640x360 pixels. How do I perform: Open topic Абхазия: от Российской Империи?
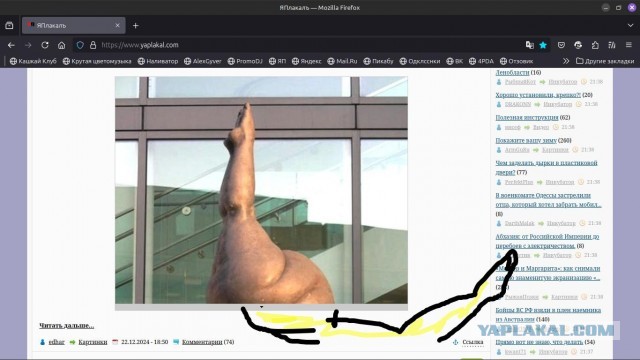pos(547,241)
